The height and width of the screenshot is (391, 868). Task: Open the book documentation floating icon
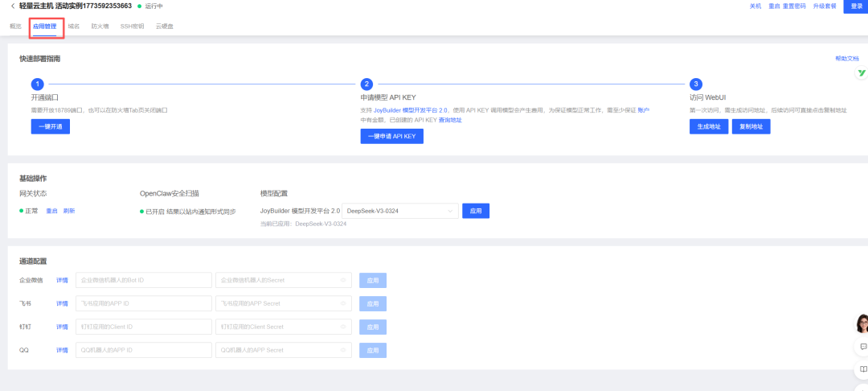point(863,368)
